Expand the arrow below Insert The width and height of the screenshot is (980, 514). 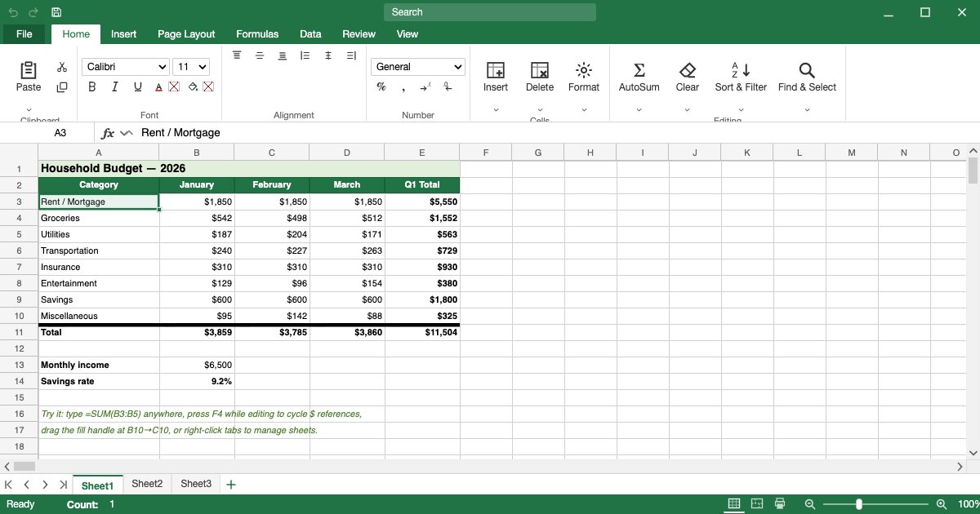click(x=496, y=109)
